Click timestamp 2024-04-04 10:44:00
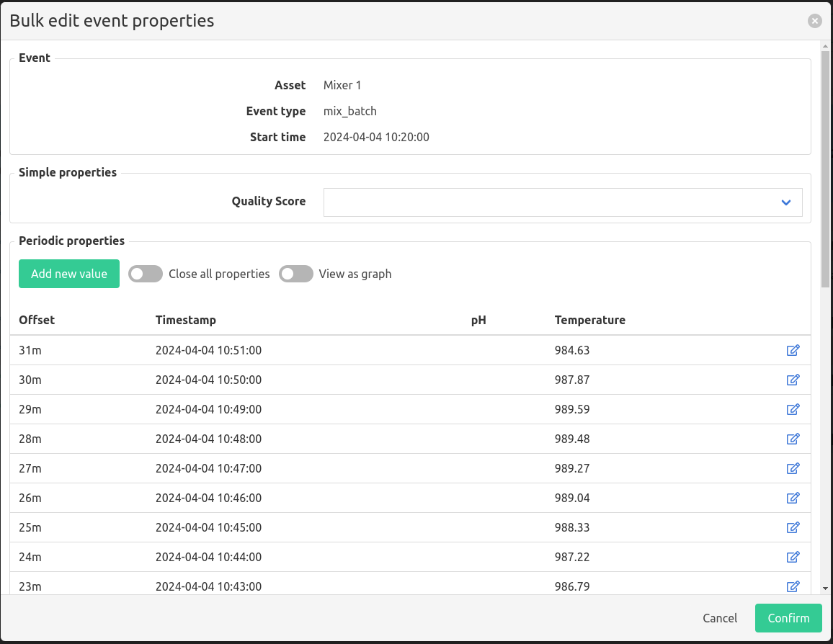833x644 pixels. tap(208, 557)
